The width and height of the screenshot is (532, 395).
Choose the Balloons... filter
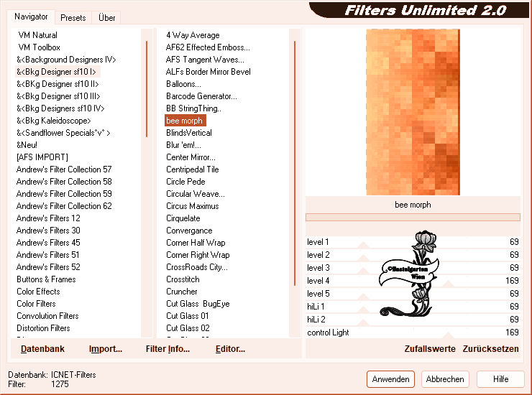point(183,84)
